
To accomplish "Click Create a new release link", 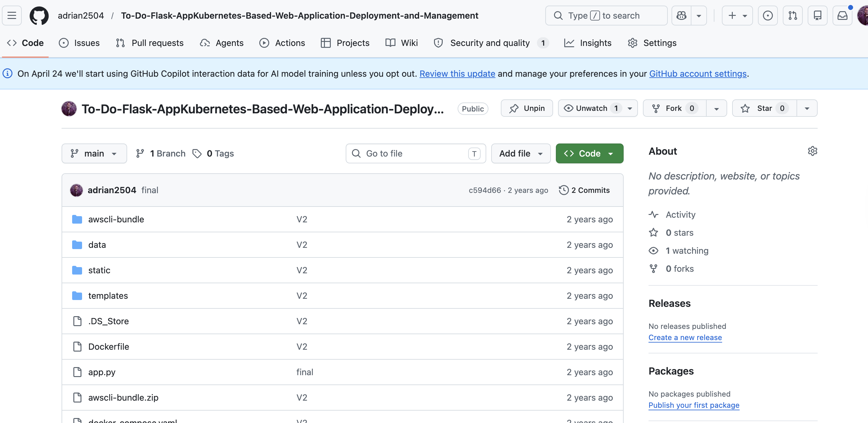I will 685,337.
